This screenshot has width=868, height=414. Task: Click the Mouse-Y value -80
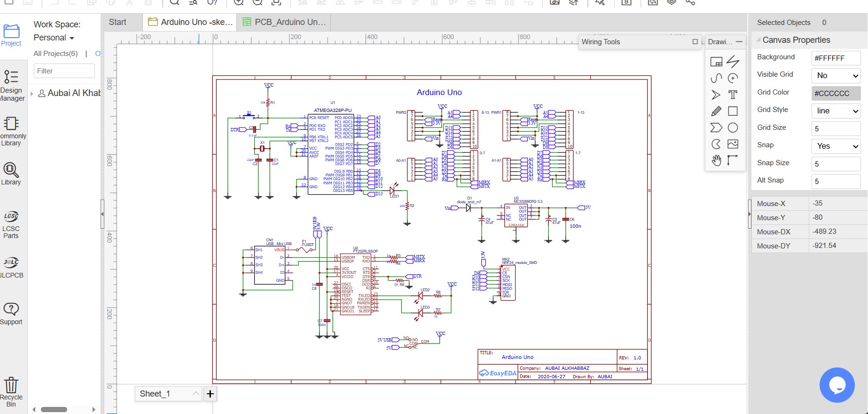tap(818, 217)
